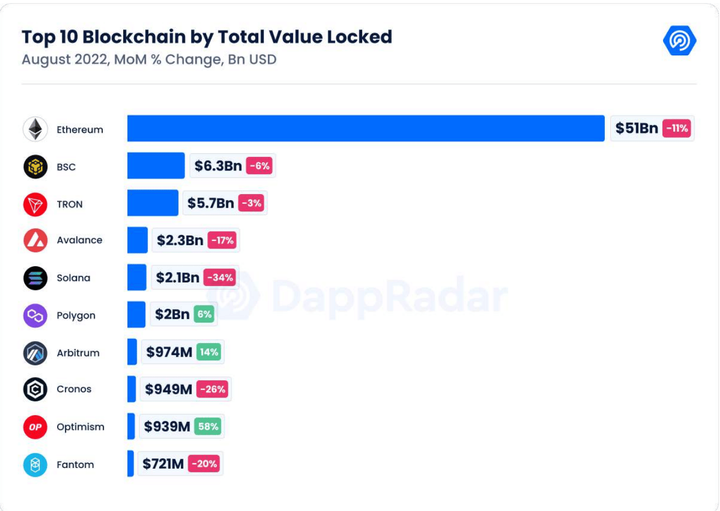The image size is (720, 511).
Task: Select the TRON red triangle icon
Action: pyautogui.click(x=35, y=204)
